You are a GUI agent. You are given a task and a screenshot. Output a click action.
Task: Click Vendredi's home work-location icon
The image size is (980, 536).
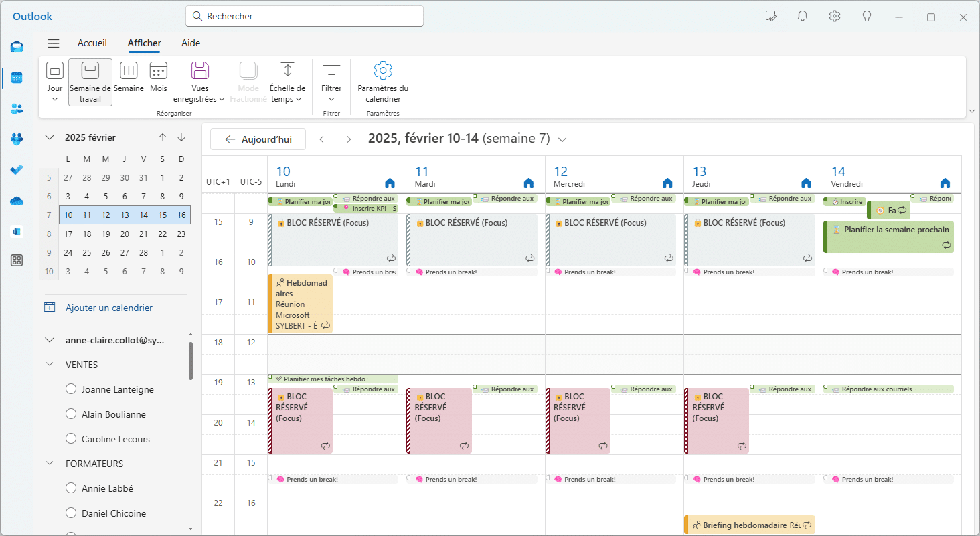[x=945, y=183]
